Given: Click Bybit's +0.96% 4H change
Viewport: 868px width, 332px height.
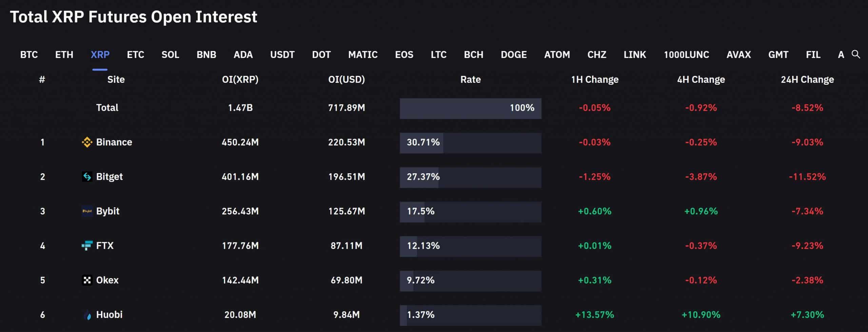Looking at the screenshot, I should tap(701, 211).
